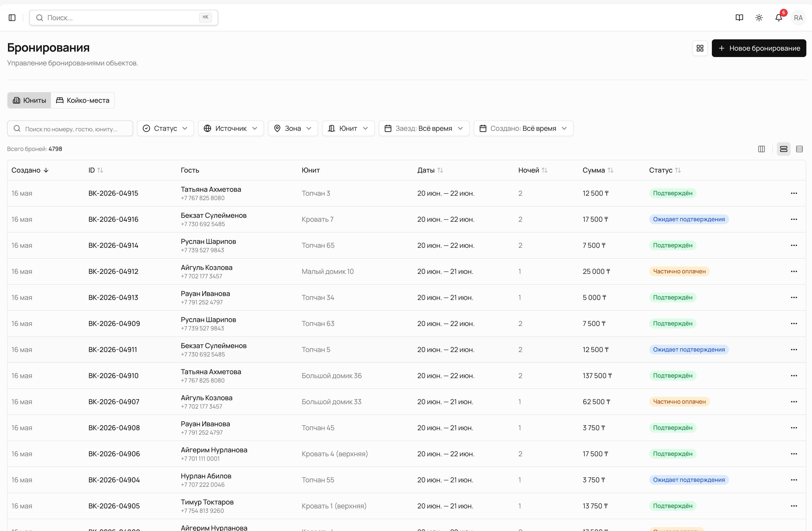Open column visibility settings icon
This screenshot has width=812, height=531.
(762, 149)
